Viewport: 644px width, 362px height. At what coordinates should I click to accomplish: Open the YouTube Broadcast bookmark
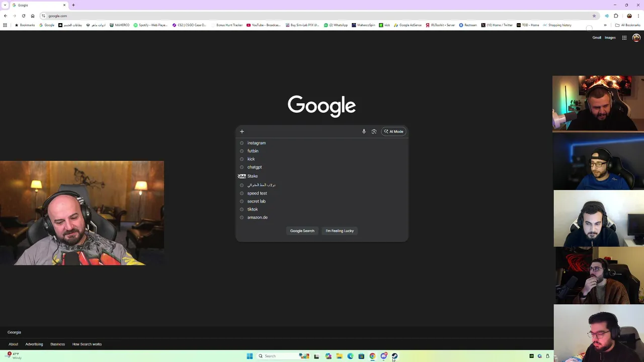[x=264, y=25]
